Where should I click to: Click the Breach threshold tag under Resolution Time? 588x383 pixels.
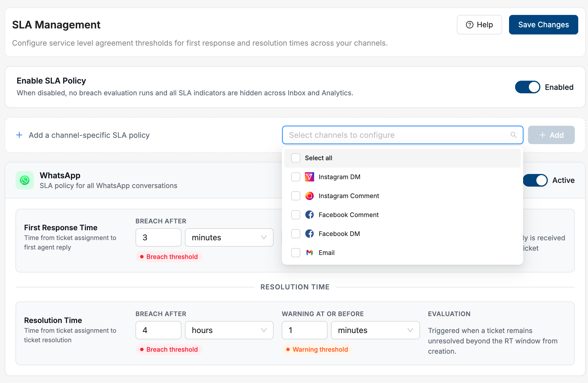click(x=169, y=349)
